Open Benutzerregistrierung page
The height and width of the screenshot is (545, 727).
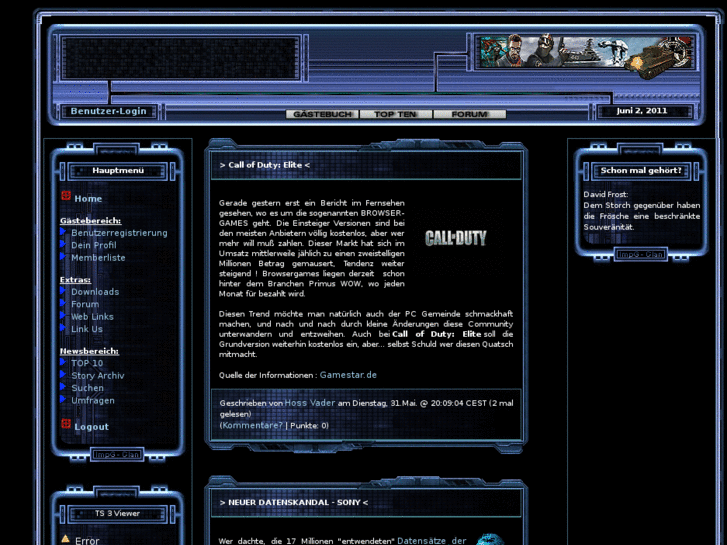[119, 233]
